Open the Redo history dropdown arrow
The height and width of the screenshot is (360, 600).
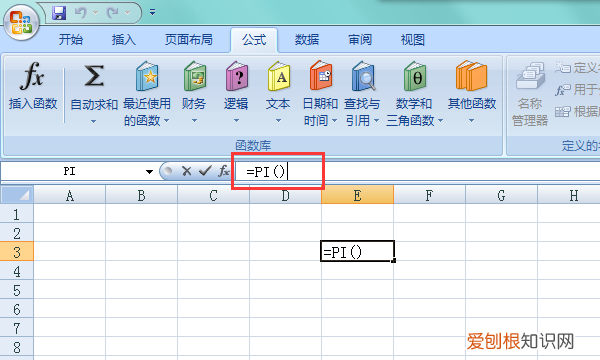[x=127, y=13]
